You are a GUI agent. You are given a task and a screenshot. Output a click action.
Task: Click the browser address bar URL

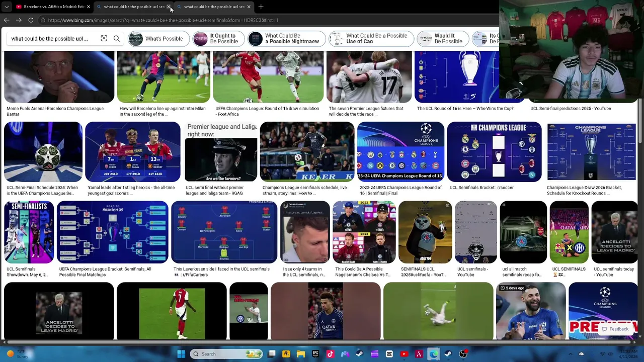[x=163, y=20]
